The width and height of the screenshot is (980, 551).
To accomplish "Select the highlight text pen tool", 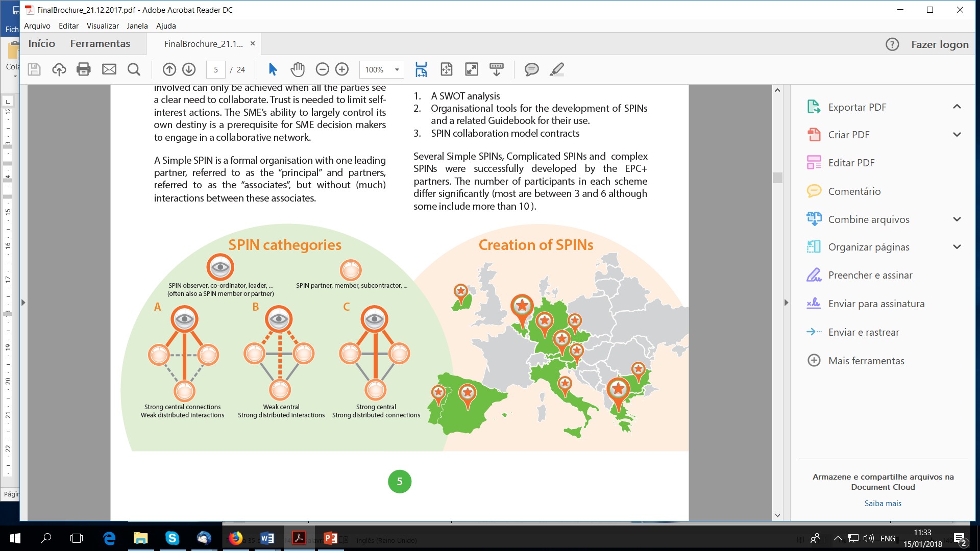I will 557,69.
